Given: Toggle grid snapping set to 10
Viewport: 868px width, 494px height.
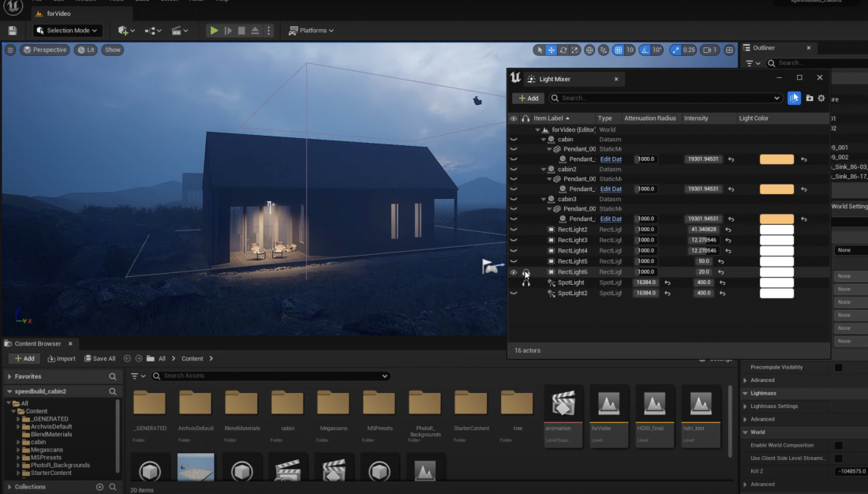Looking at the screenshot, I should [619, 49].
